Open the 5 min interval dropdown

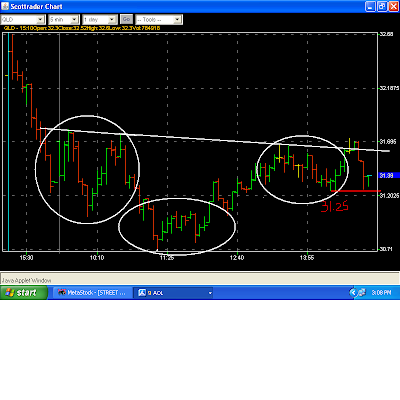tap(64, 20)
